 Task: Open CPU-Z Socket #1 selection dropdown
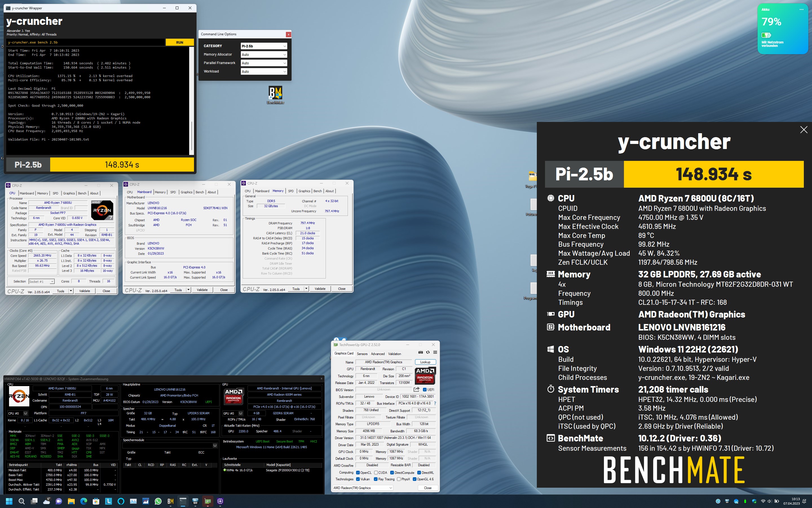41,282
